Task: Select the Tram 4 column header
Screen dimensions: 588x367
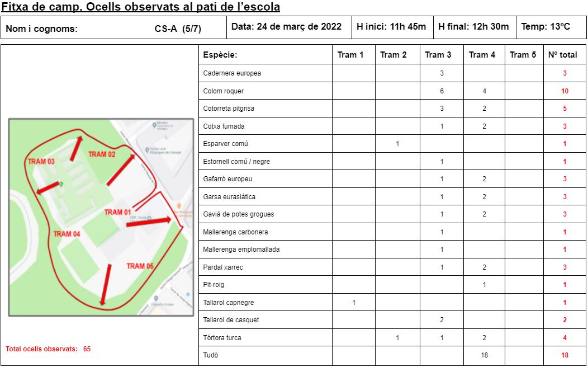Action: tap(482, 55)
